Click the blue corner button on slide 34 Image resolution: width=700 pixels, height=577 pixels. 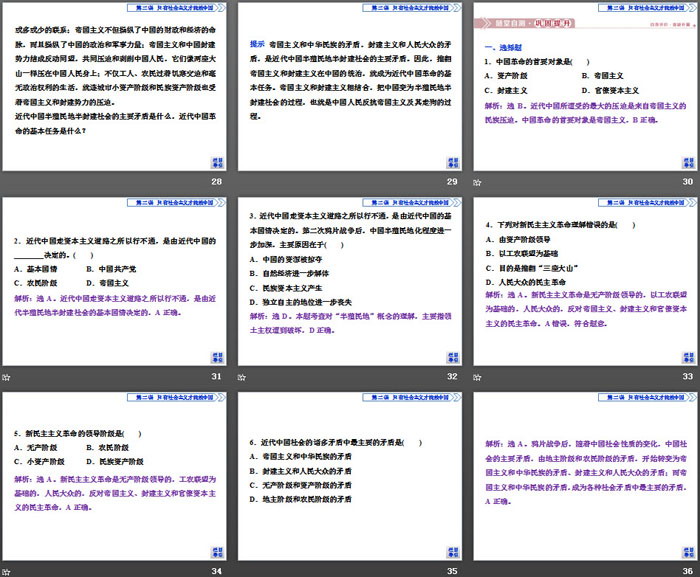pyautogui.click(x=217, y=550)
